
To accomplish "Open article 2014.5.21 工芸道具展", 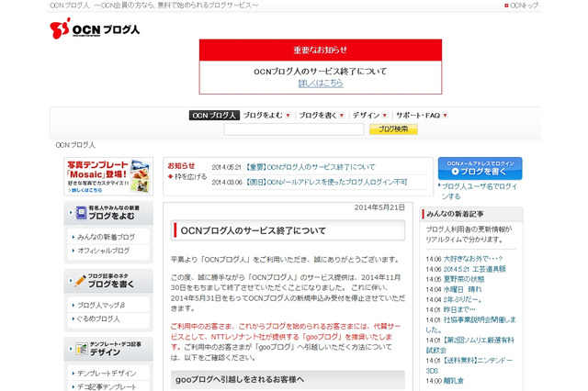I will click(475, 269).
